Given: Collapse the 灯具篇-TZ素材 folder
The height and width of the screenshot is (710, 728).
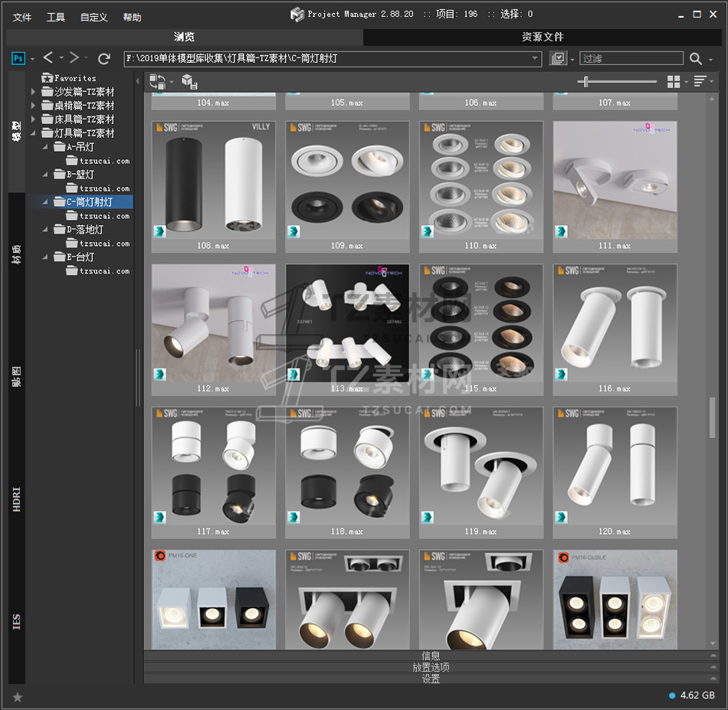Looking at the screenshot, I should (x=33, y=133).
